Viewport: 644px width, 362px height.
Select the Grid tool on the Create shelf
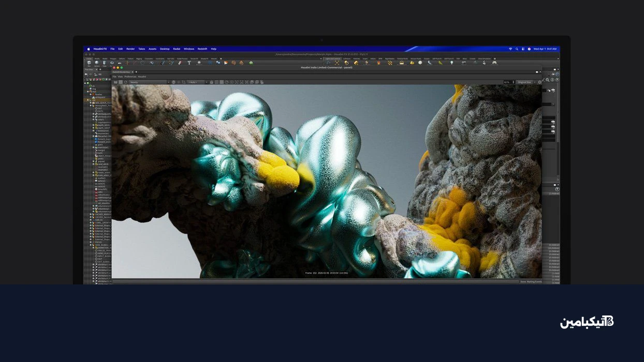119,62
